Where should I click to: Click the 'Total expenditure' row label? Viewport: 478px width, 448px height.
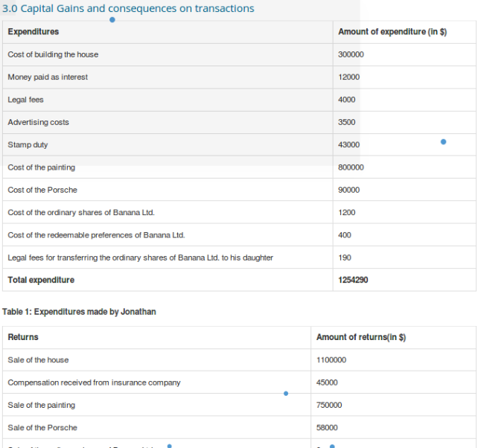pyautogui.click(x=41, y=280)
